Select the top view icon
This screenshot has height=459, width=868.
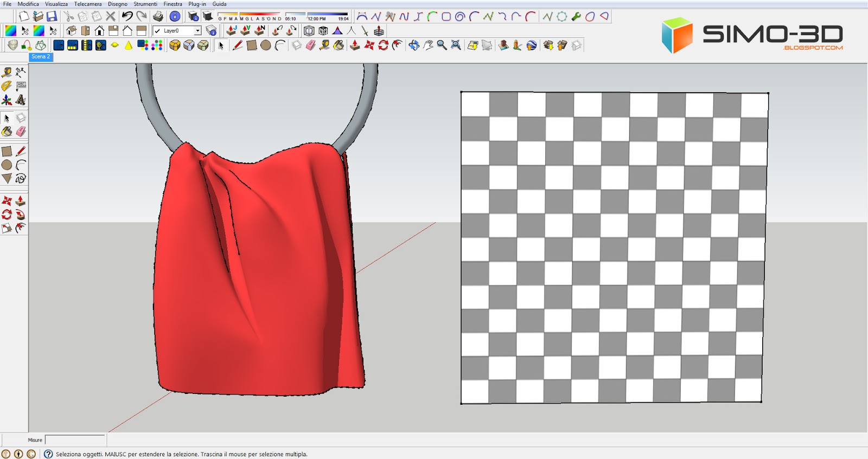coord(85,31)
